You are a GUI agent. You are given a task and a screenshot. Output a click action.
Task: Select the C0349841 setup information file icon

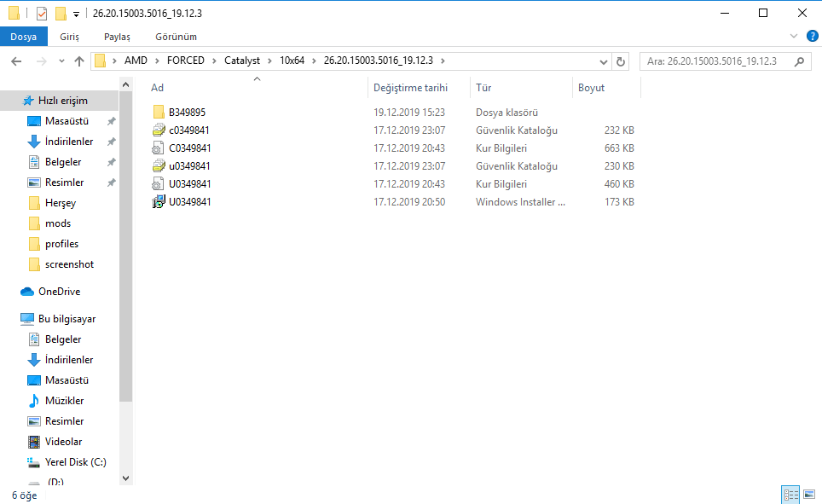pyautogui.click(x=158, y=148)
